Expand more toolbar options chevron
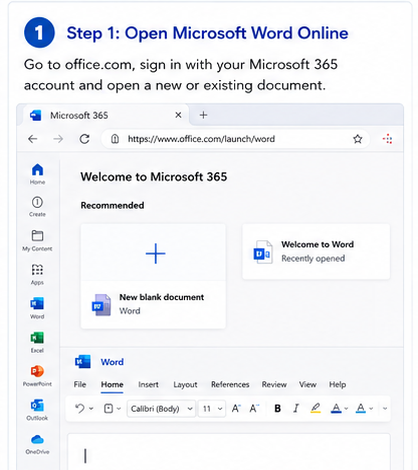Viewport: 418px width, 470px height. tap(385, 408)
